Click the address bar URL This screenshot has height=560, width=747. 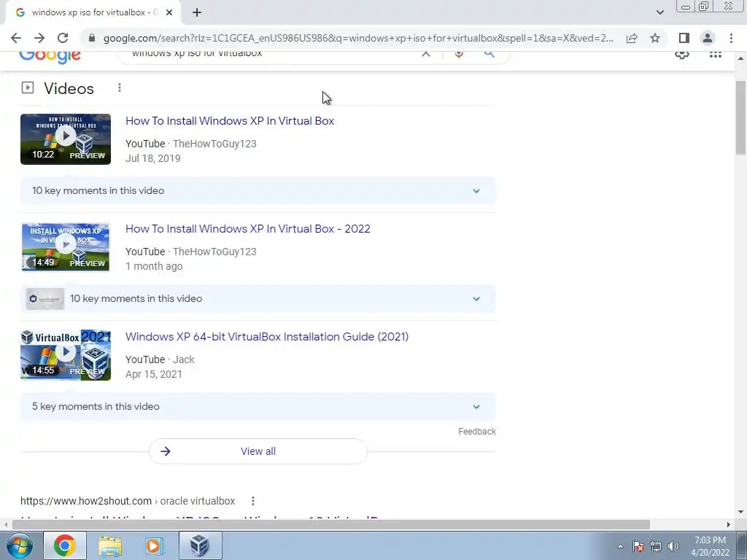click(357, 38)
